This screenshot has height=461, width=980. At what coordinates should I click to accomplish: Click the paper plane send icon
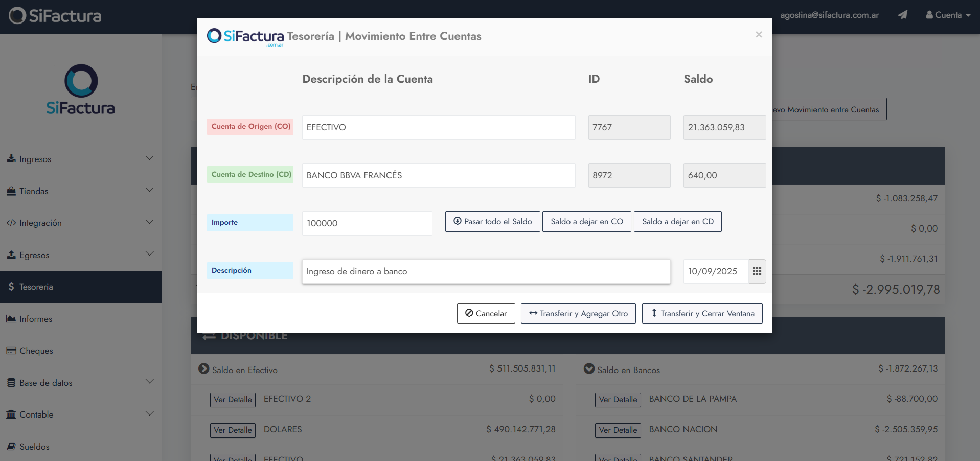902,15
